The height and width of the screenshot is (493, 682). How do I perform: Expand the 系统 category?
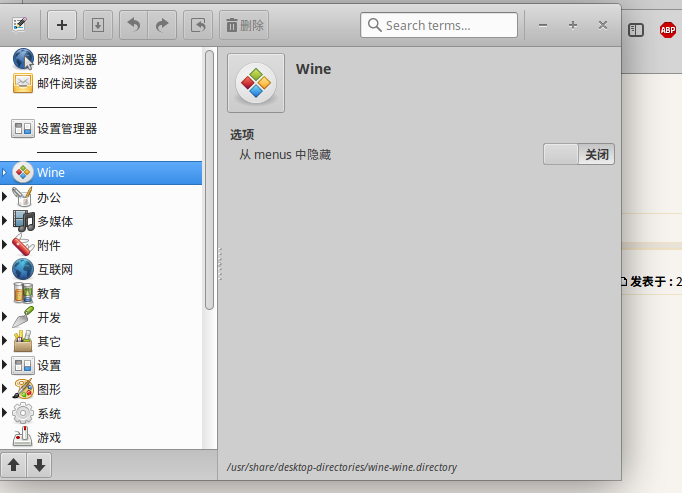point(4,413)
